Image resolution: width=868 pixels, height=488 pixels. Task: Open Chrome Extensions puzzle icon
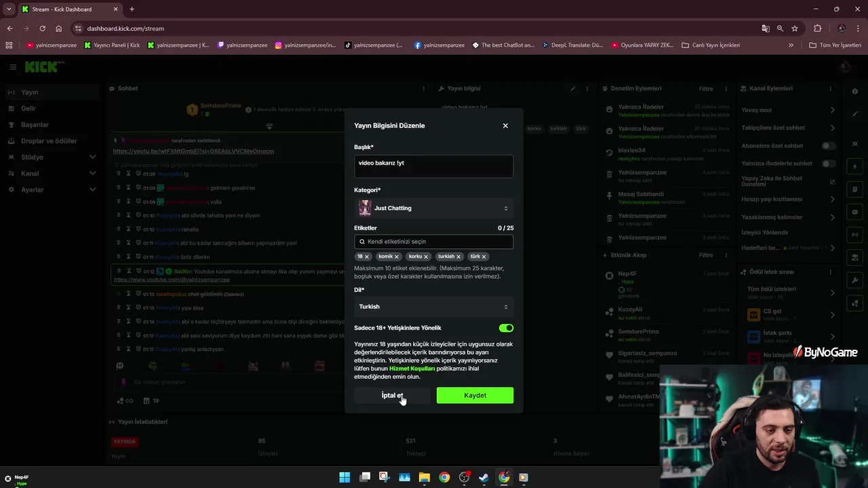[x=817, y=28]
